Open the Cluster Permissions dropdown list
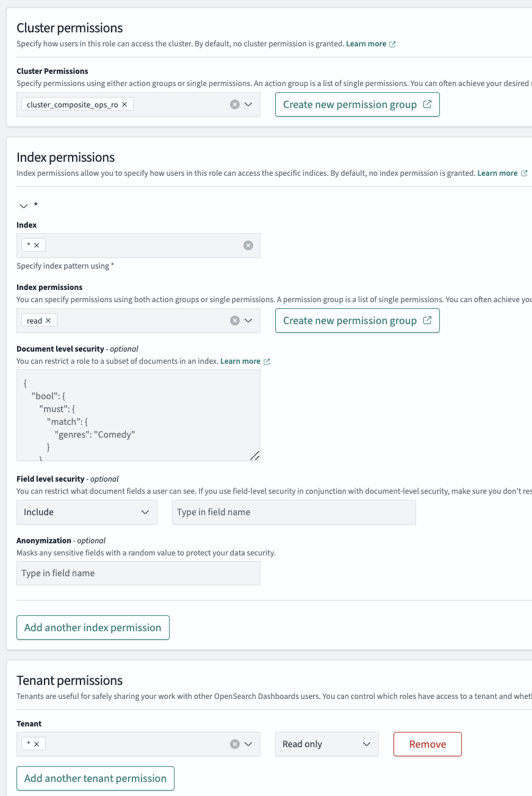 (x=248, y=104)
